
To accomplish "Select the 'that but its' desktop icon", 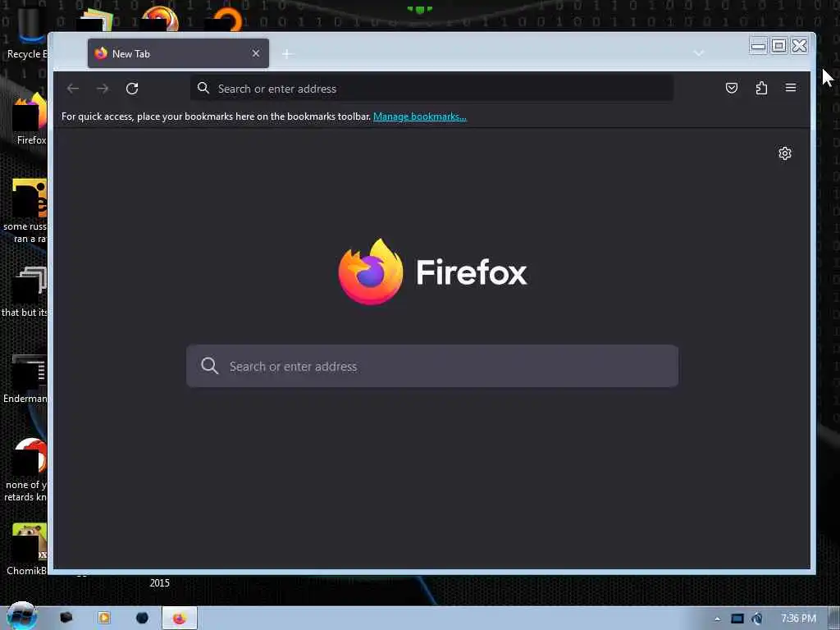I will click(25, 291).
